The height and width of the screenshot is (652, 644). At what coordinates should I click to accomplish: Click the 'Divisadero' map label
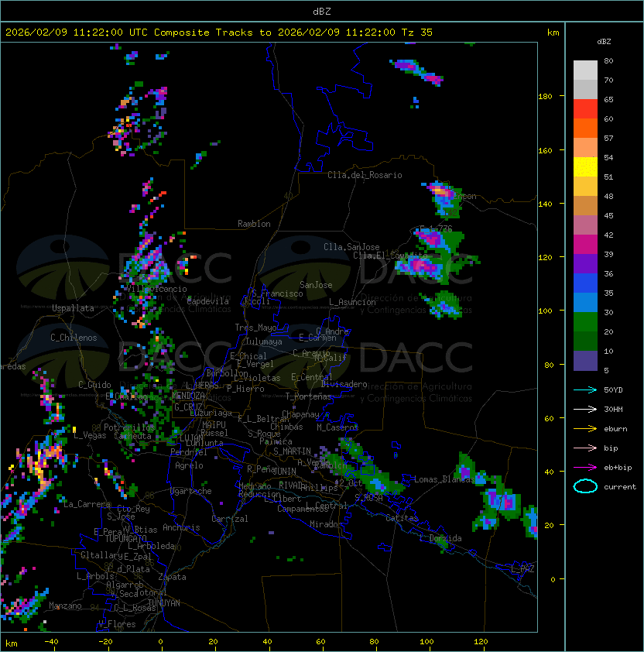(344, 384)
